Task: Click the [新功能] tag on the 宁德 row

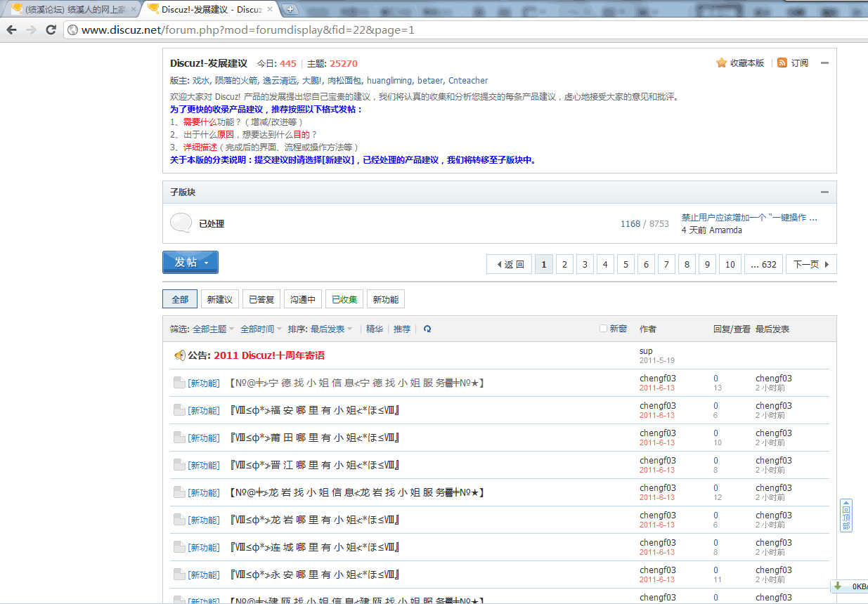Action: coord(204,383)
